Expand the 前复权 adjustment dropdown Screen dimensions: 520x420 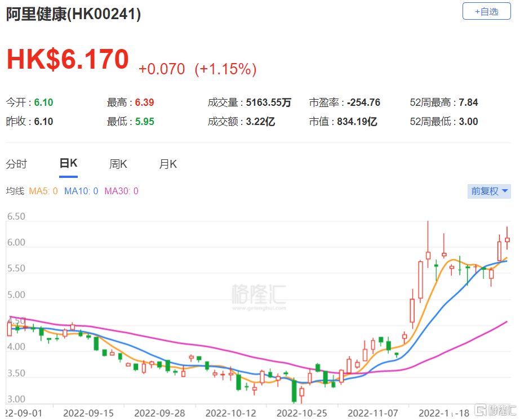pyautogui.click(x=489, y=191)
